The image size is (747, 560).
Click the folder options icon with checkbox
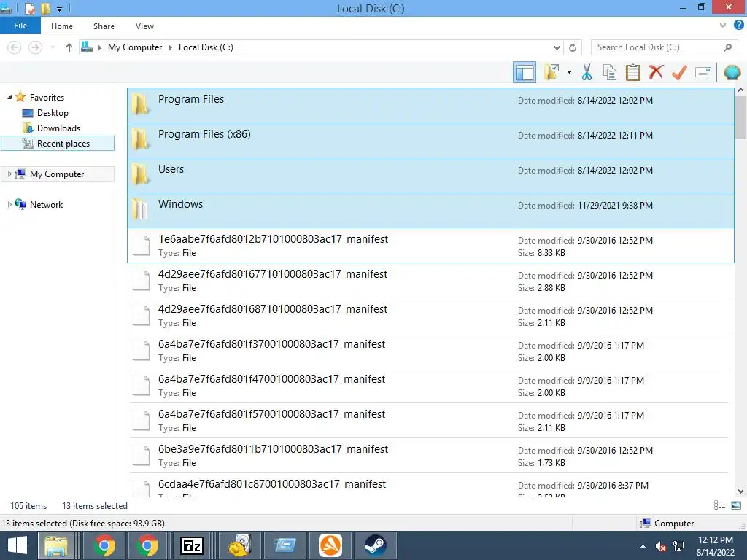(551, 72)
